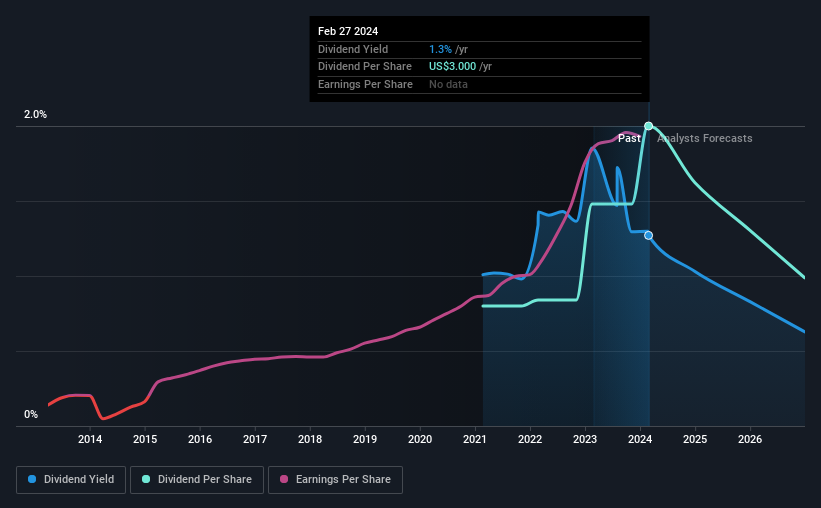
Task: Click the 0% y-axis label
Action: pos(31,415)
